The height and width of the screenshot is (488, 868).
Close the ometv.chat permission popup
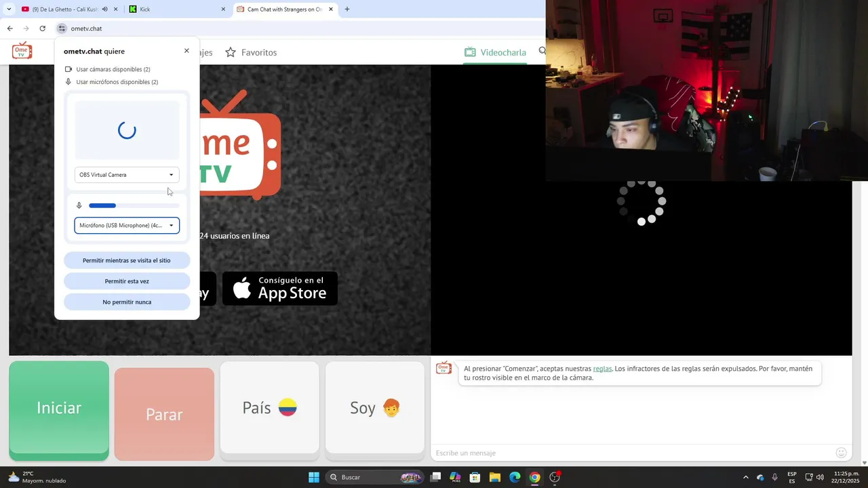186,51
